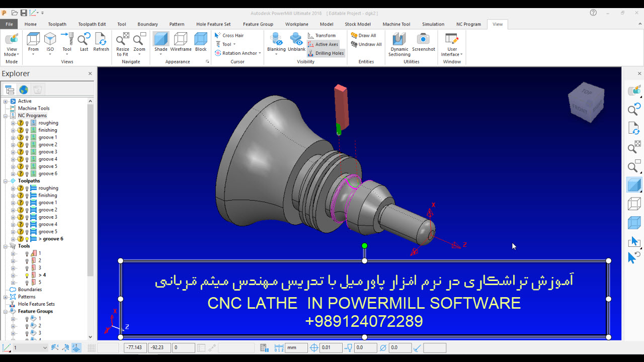Click the Save icon in title bar
The width and height of the screenshot is (644, 362).
tap(23, 13)
